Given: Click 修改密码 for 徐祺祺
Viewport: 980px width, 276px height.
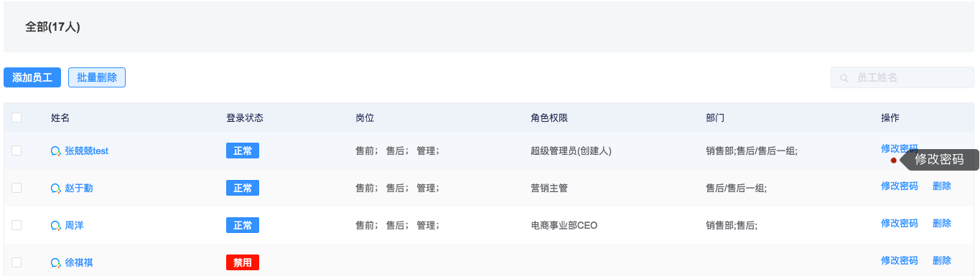Looking at the screenshot, I should (900, 261).
